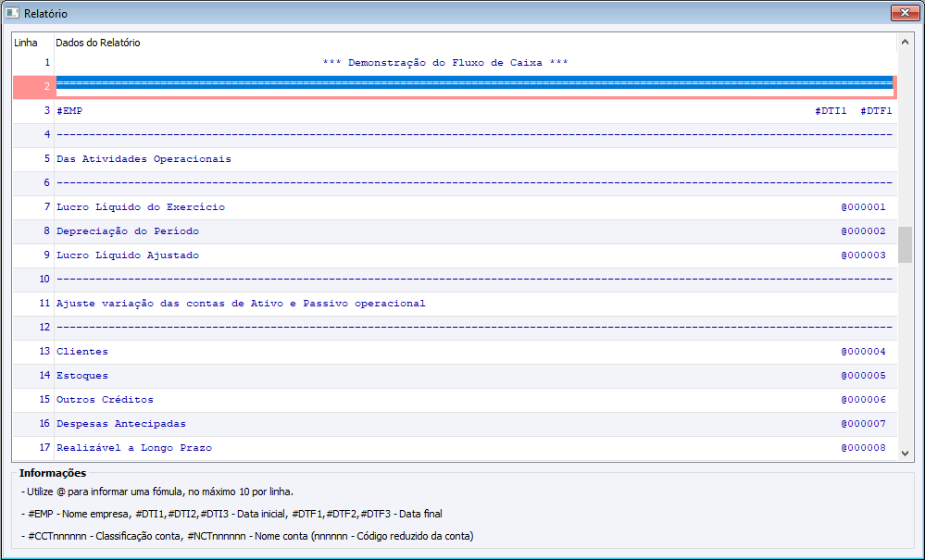
Task: Select the dashed separator on line 6
Action: point(475,183)
